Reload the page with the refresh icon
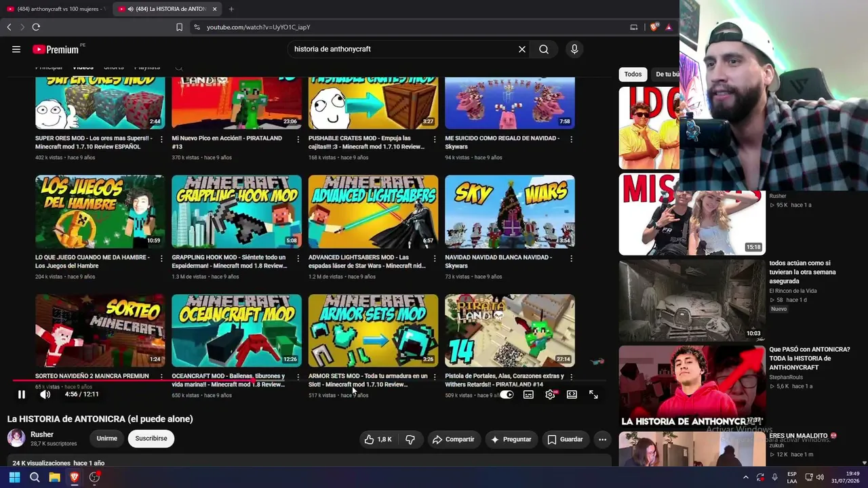 click(x=36, y=27)
